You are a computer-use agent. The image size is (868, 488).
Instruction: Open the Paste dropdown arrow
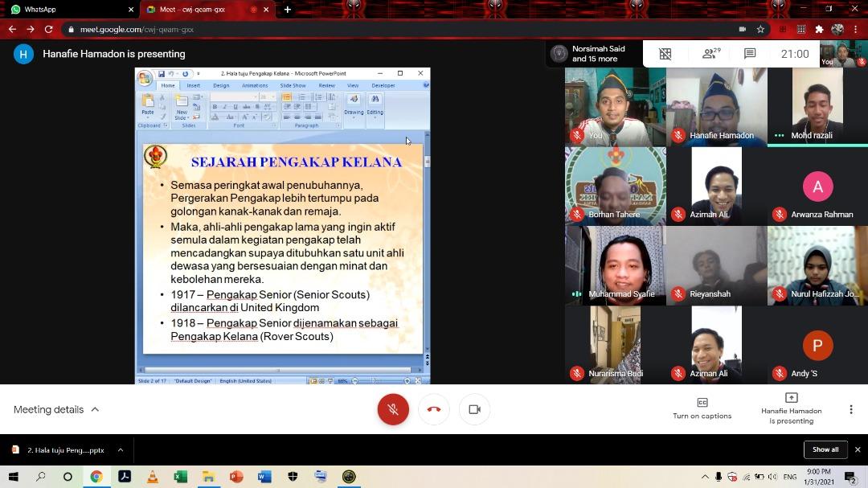[x=147, y=116]
